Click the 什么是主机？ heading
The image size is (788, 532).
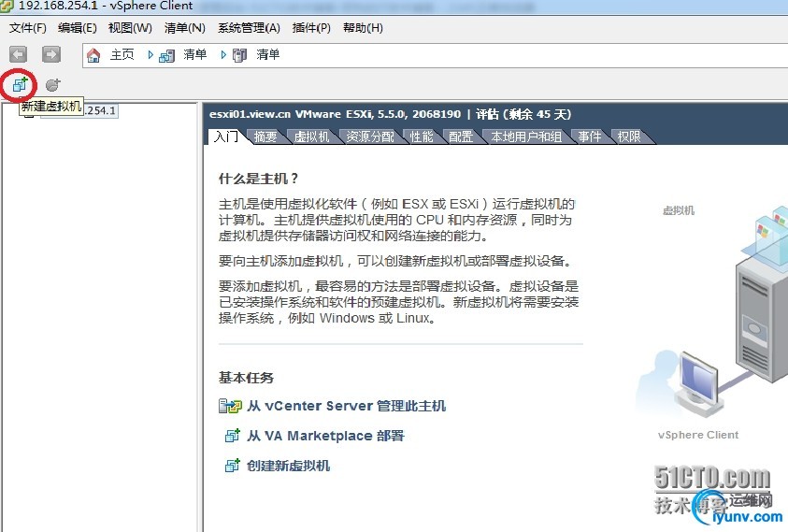tap(259, 179)
